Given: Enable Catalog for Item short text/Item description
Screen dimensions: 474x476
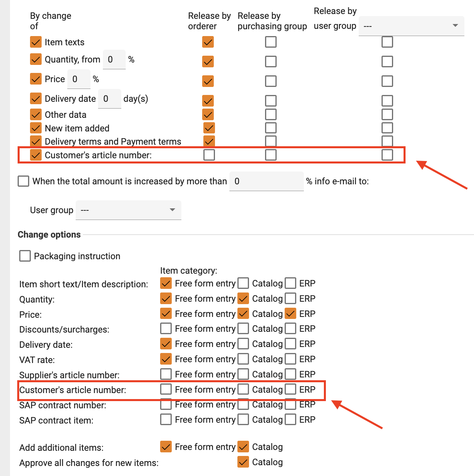Looking at the screenshot, I should (x=243, y=283).
